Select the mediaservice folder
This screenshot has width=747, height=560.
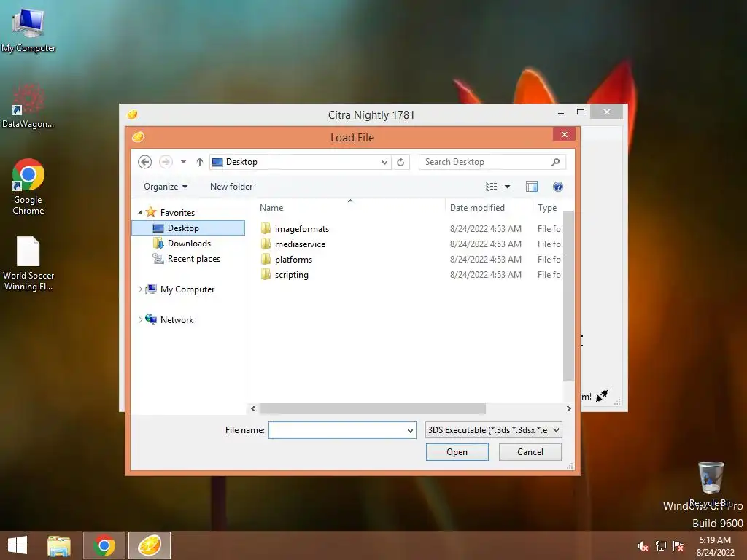[300, 244]
